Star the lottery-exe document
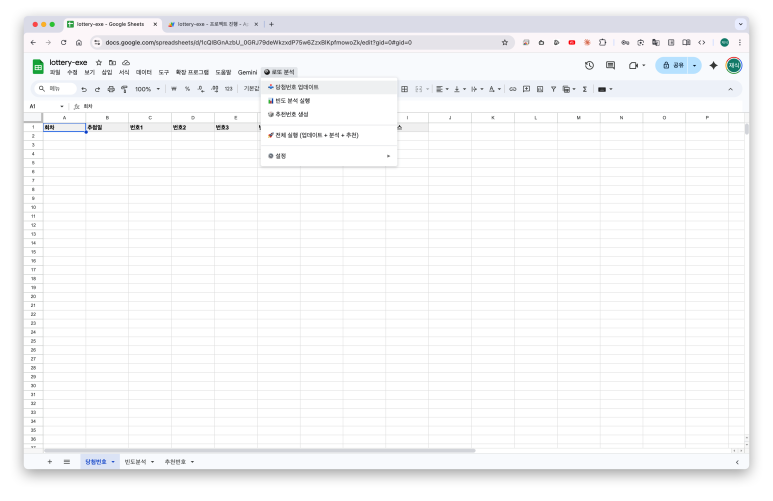This screenshot has height=501, width=773. click(98, 62)
